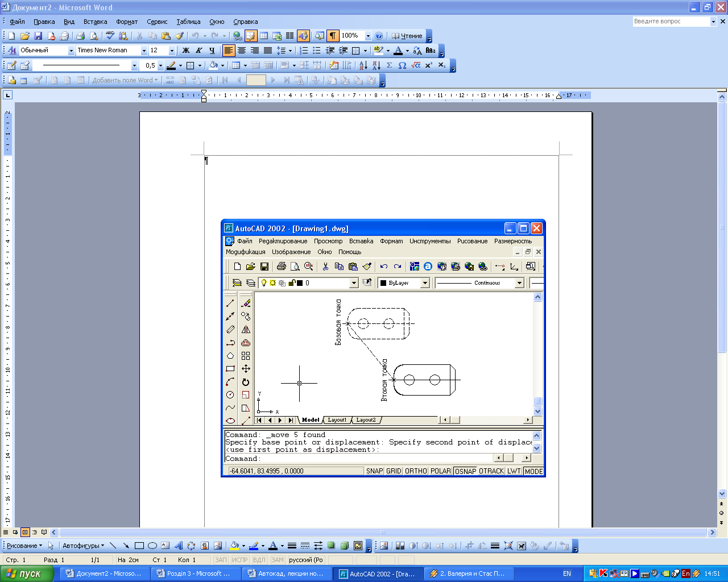
Task: Select the Rectangle tool in drawing toolbar
Action: click(x=139, y=546)
